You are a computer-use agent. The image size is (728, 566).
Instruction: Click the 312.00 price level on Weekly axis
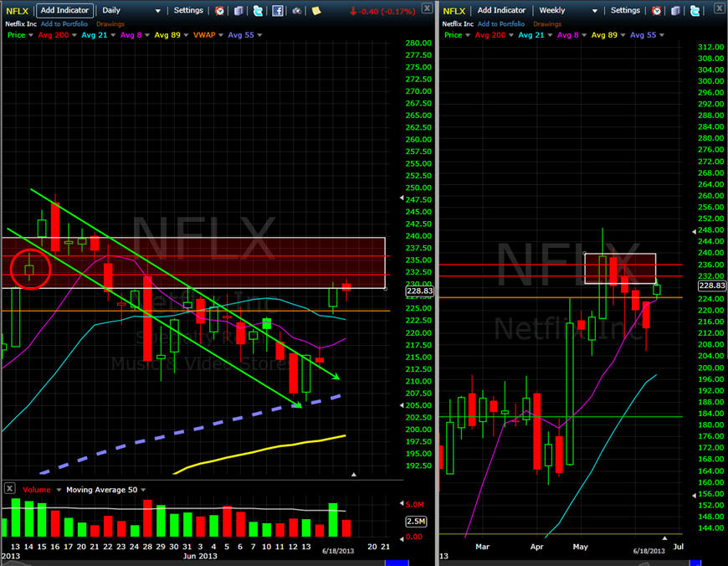[710, 47]
